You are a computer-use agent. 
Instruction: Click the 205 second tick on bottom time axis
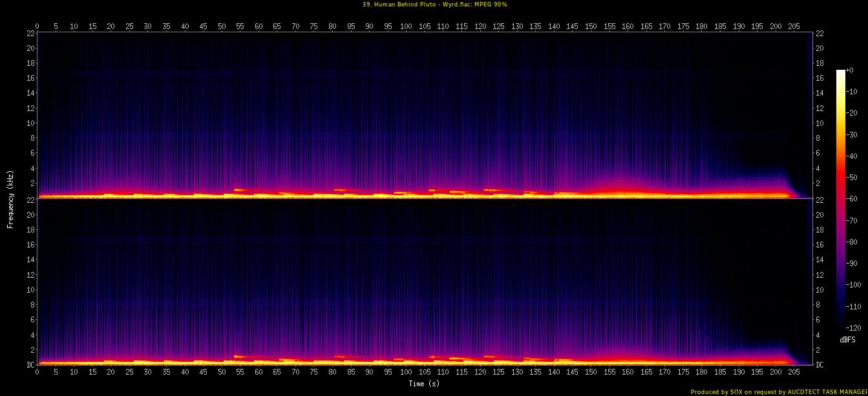(x=794, y=372)
